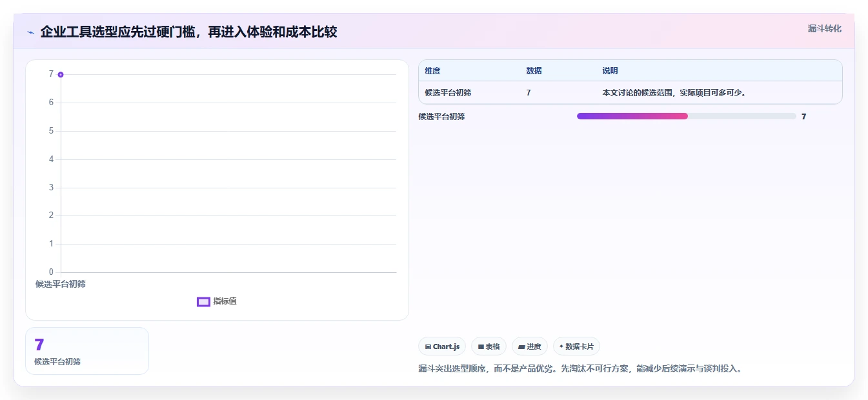Click the 进度 tag
The width and height of the screenshot is (868, 400).
pos(530,346)
